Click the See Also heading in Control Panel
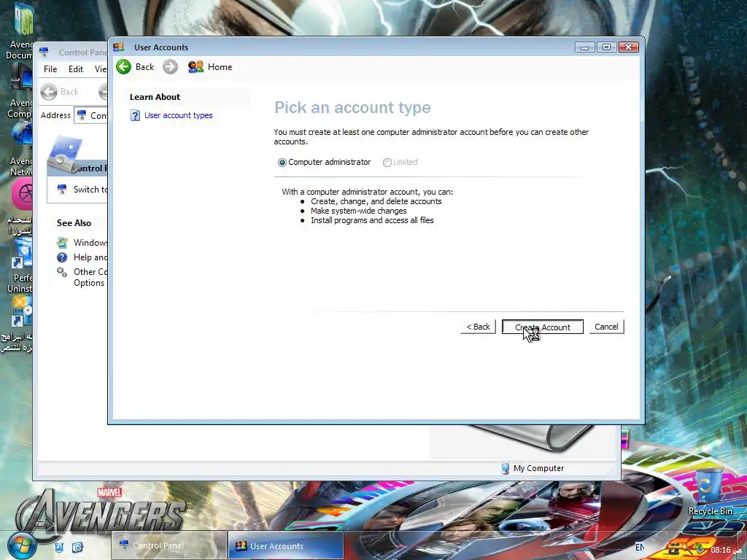Image resolution: width=747 pixels, height=560 pixels. (74, 223)
